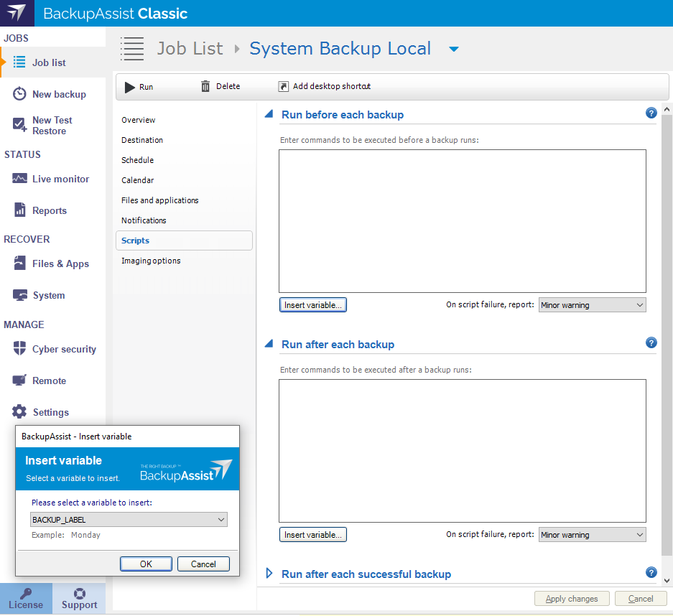Open the Settings gear
673x616 pixels.
(x=19, y=412)
